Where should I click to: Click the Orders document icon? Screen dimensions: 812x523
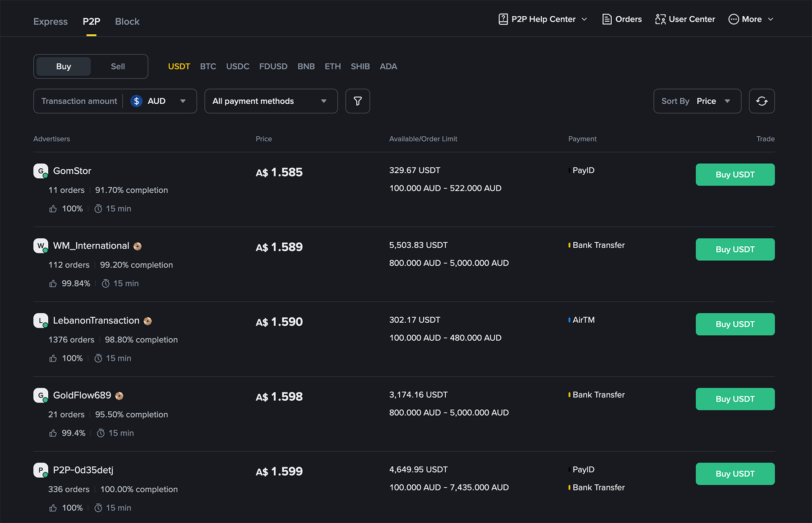tap(607, 19)
